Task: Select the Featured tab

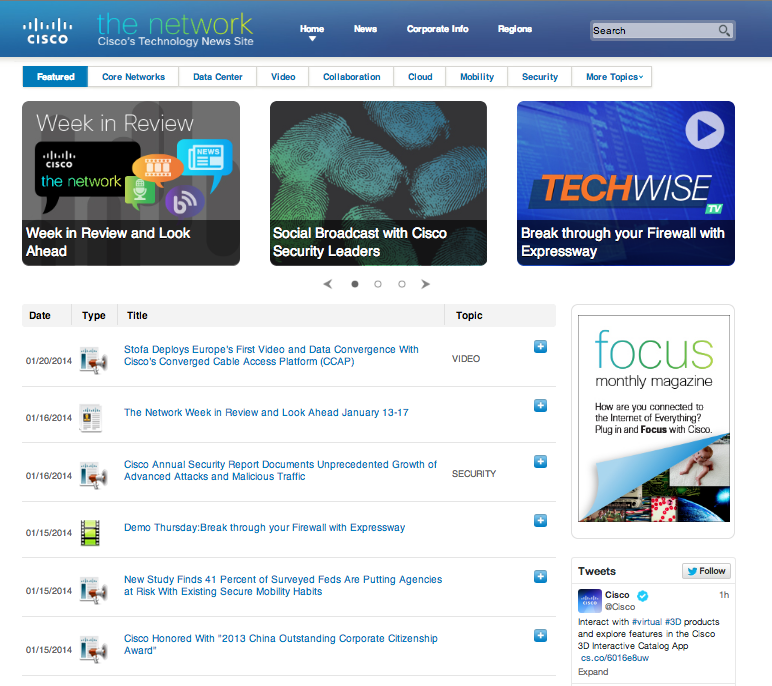Action: pyautogui.click(x=55, y=77)
